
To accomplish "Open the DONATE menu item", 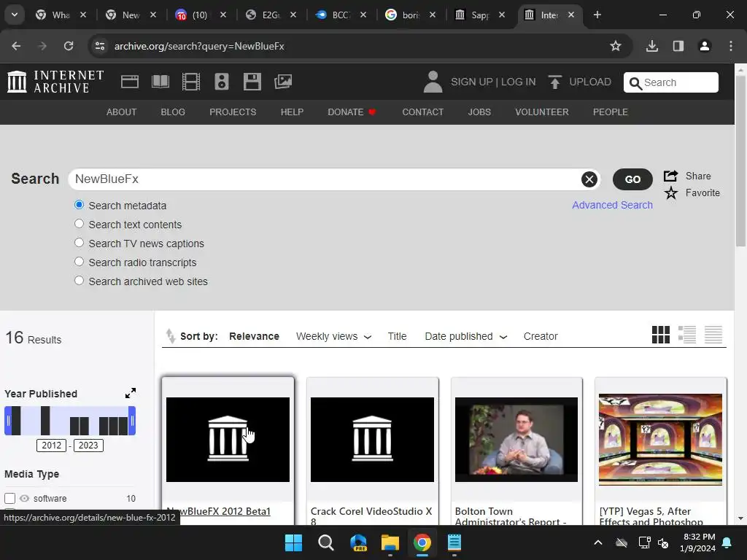I will point(352,112).
